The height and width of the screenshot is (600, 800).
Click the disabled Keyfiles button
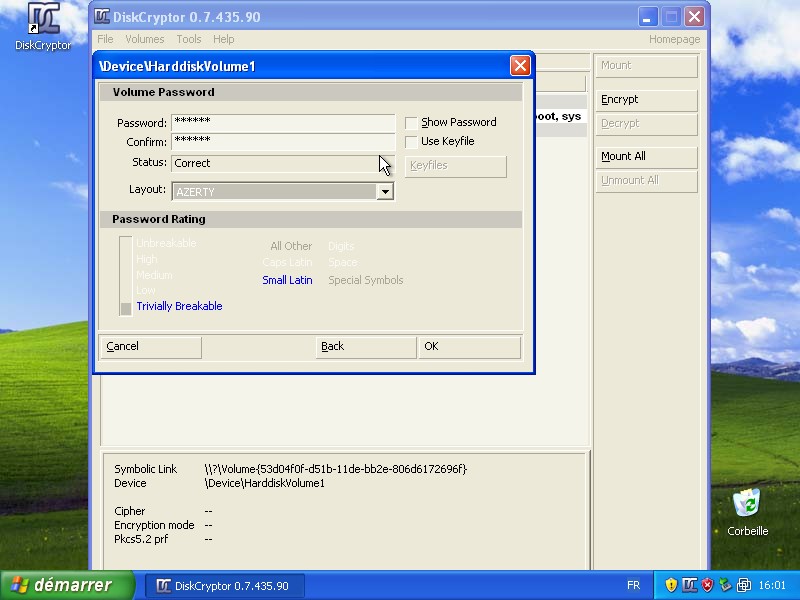pos(456,166)
